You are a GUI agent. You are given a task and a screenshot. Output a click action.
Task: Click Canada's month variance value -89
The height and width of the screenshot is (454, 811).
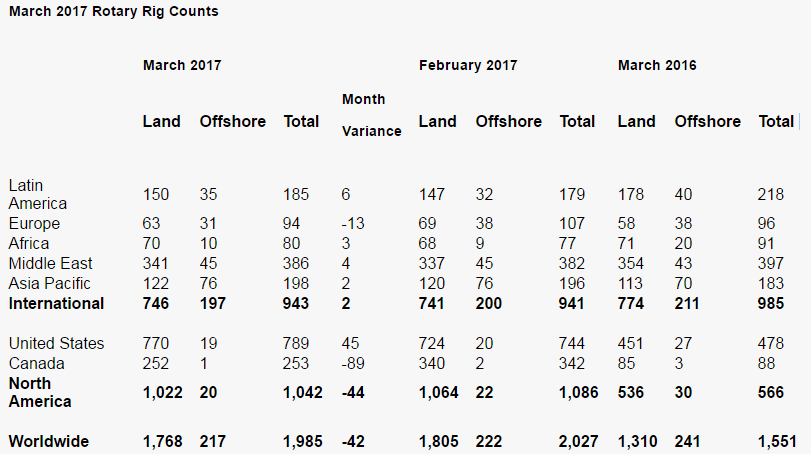click(354, 363)
